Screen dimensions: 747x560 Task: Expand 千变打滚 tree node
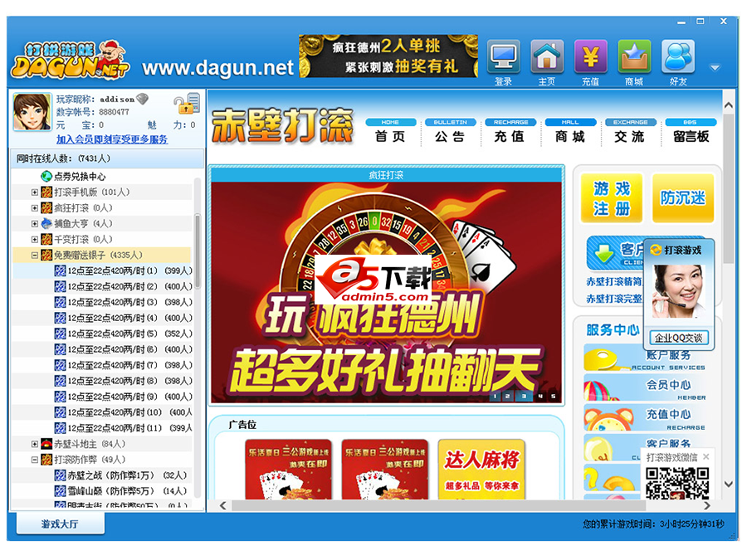coord(34,240)
